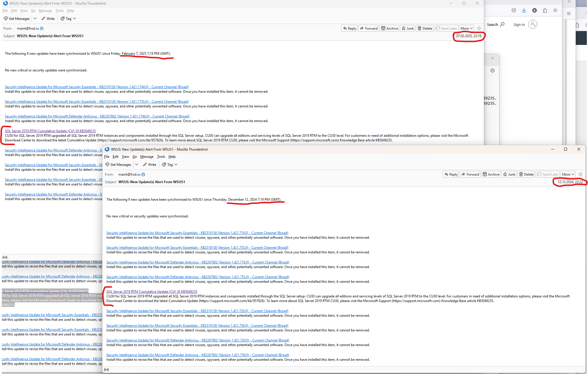Image resolution: width=588 pixels, height=374 pixels.
Task: Open Security Essentials Version 1.421.719.0 link
Action: click(x=197, y=233)
